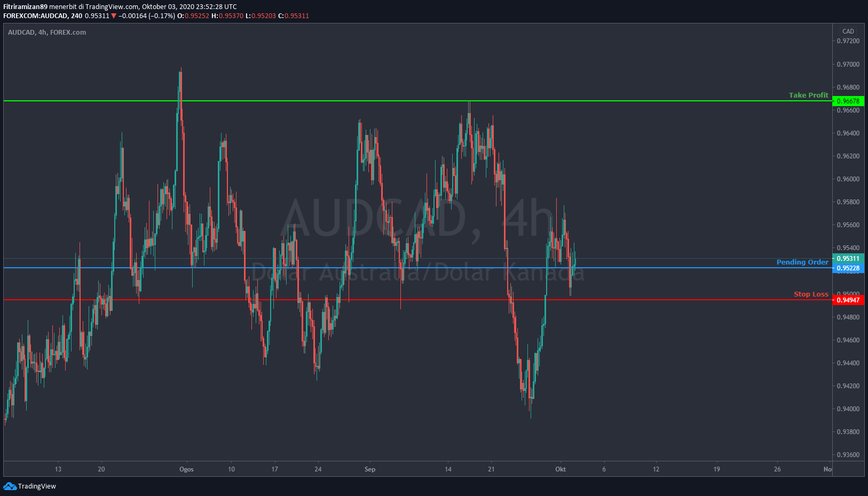Click the TradingView cloud logo icon
The image size is (868, 496).
pyautogui.click(x=10, y=486)
